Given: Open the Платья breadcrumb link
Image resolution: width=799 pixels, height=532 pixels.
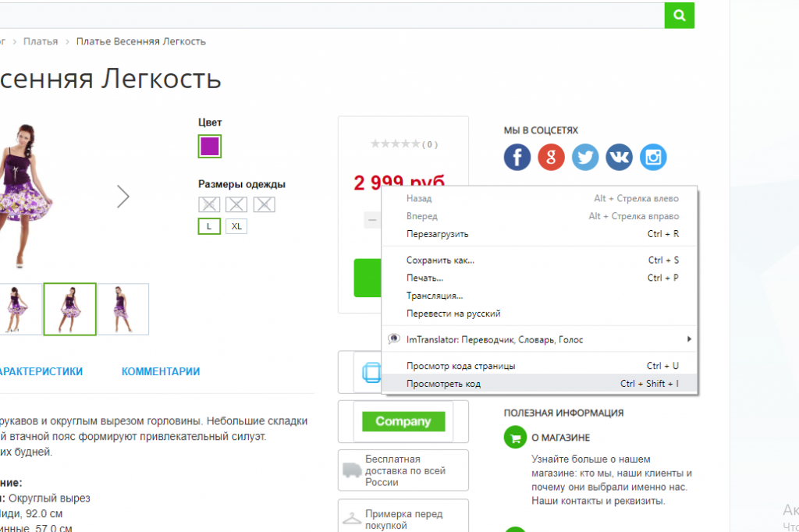Looking at the screenshot, I should (41, 41).
